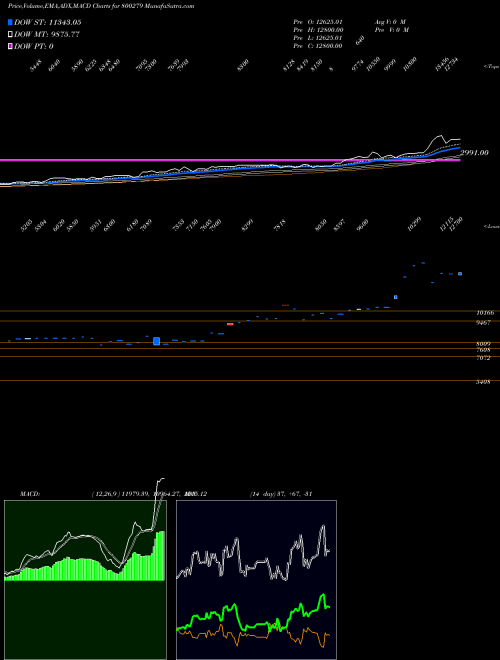Click the 7698 price level label
Viewport: 500px width, 660px height.
tap(483, 350)
